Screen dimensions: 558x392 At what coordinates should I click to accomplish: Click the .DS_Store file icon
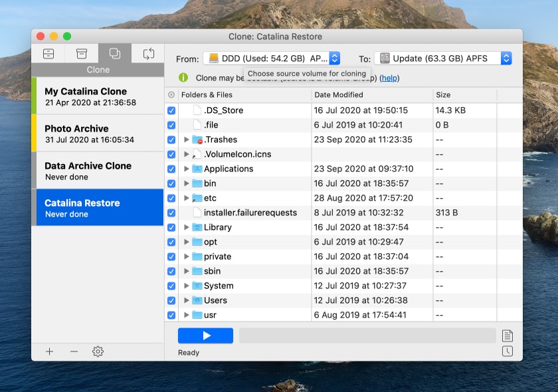click(x=197, y=110)
